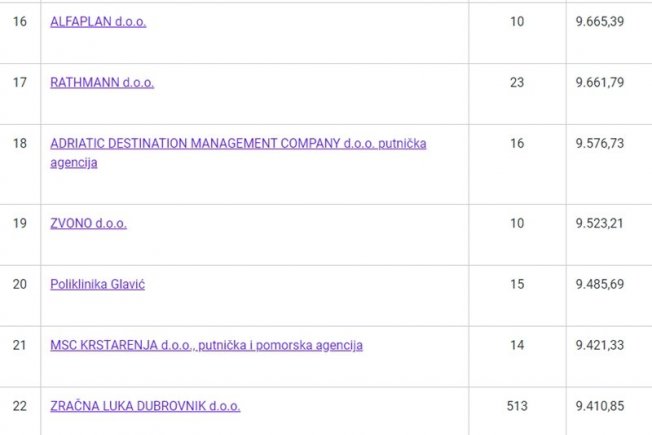
Task: Select rank number 20 cell
Action: (20, 285)
